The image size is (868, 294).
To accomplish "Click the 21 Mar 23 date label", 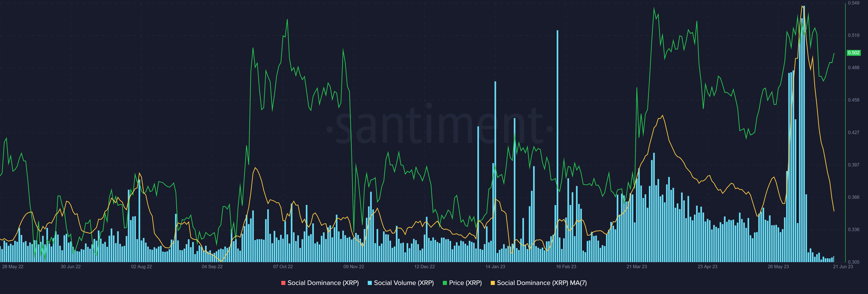I will click(637, 267).
